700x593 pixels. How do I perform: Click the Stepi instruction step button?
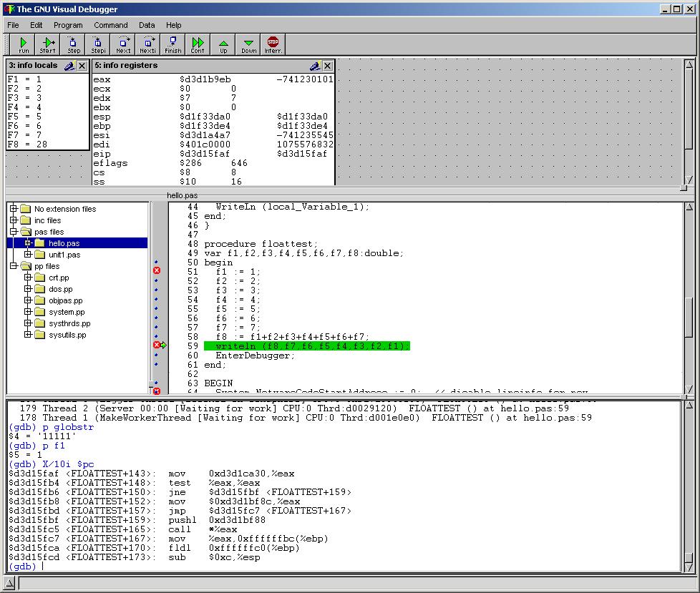pyautogui.click(x=98, y=44)
